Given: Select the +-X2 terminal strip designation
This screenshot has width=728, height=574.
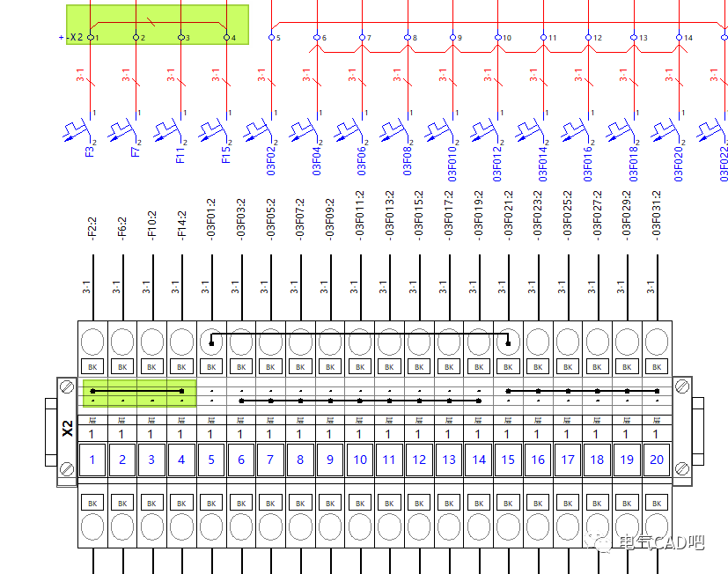Looking at the screenshot, I should 71,37.
